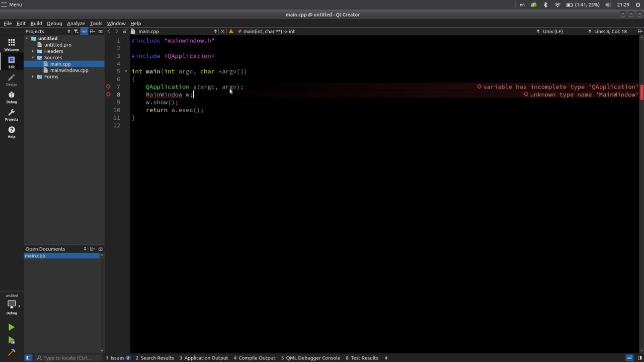This screenshot has width=644, height=362.
Task: Open the Help menu in menu bar
Action: (x=135, y=23)
